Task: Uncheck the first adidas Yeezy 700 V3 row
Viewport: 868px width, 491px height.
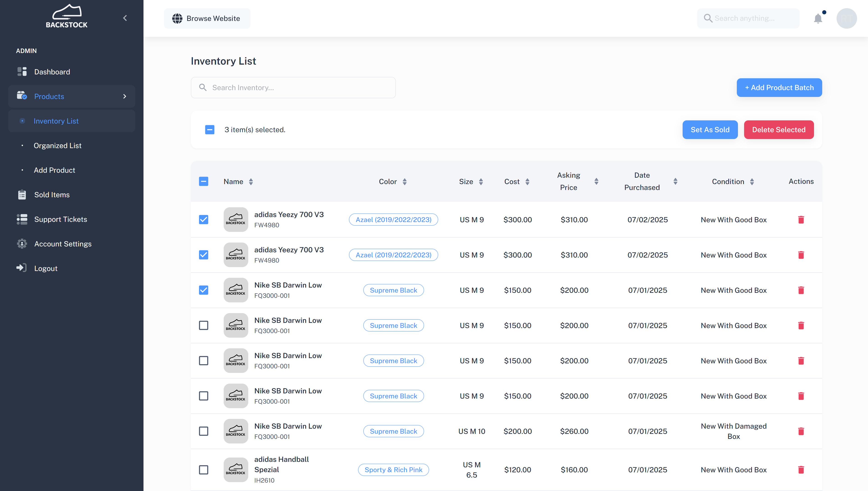Action: [x=203, y=220]
